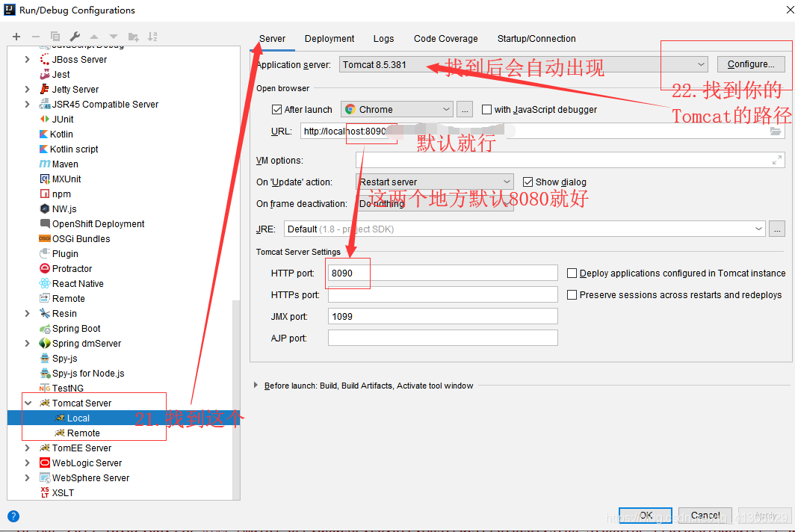The image size is (795, 532).
Task: Enable Deploy applications configured in Tomcat instance
Action: 572,273
